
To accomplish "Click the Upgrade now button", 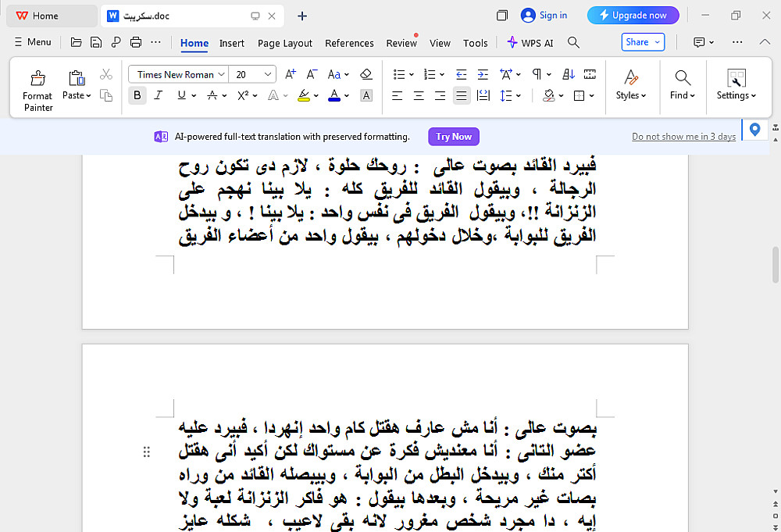I will pyautogui.click(x=633, y=16).
